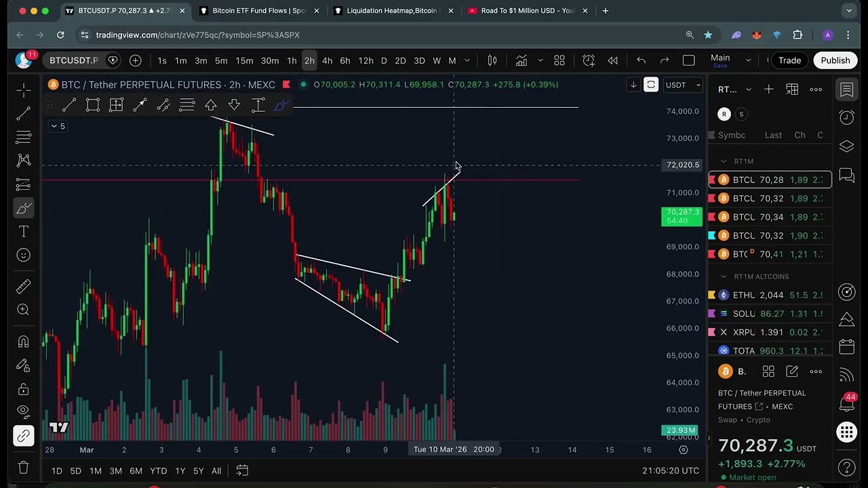Collapse the RT1M watchlist section
Screen dimensions: 868x488
[x=724, y=161]
